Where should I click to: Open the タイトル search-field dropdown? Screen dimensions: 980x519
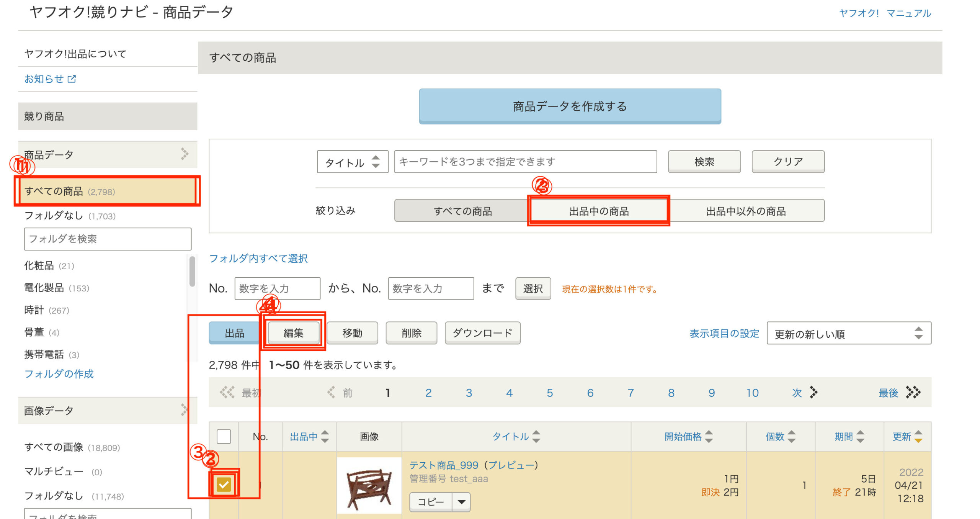tap(353, 162)
